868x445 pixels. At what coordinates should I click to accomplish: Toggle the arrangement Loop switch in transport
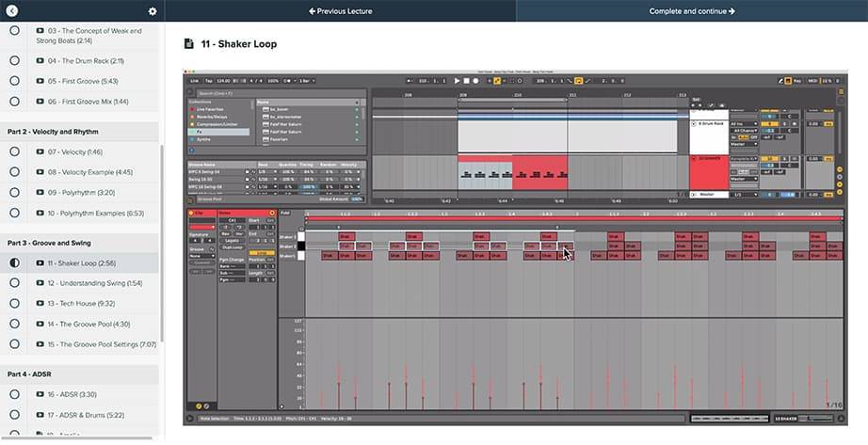[x=578, y=81]
